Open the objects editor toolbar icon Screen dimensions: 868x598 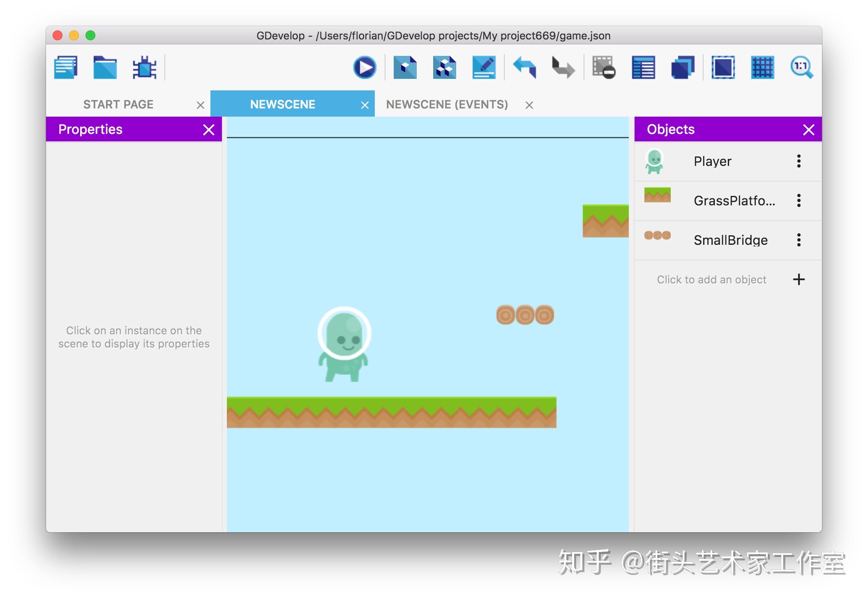(x=405, y=67)
